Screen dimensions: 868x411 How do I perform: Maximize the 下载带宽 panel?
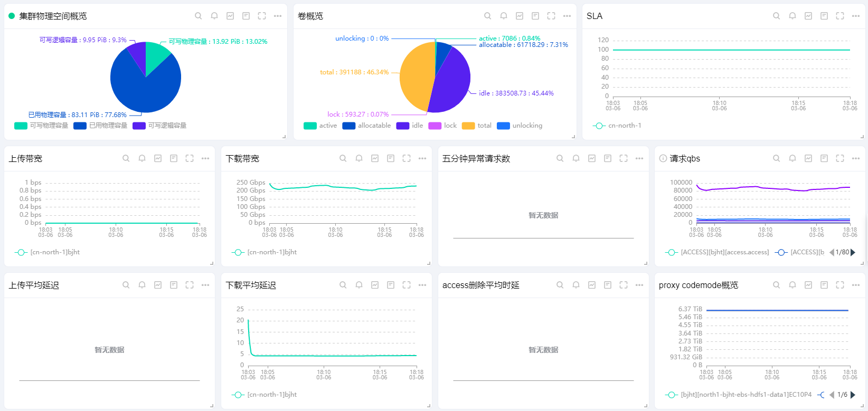(x=407, y=158)
